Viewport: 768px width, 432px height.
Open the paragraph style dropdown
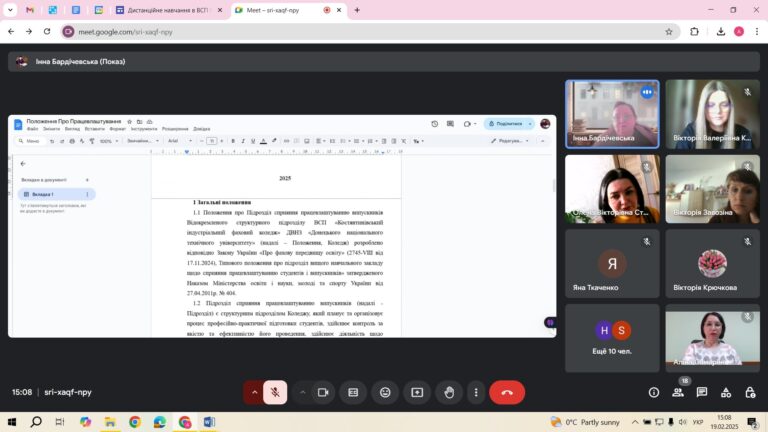143,141
